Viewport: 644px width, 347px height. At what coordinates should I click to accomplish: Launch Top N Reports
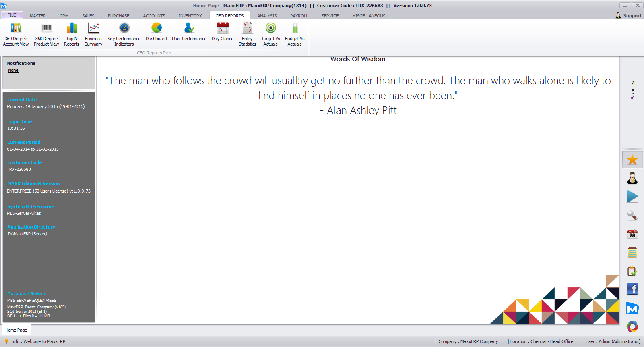tap(72, 34)
